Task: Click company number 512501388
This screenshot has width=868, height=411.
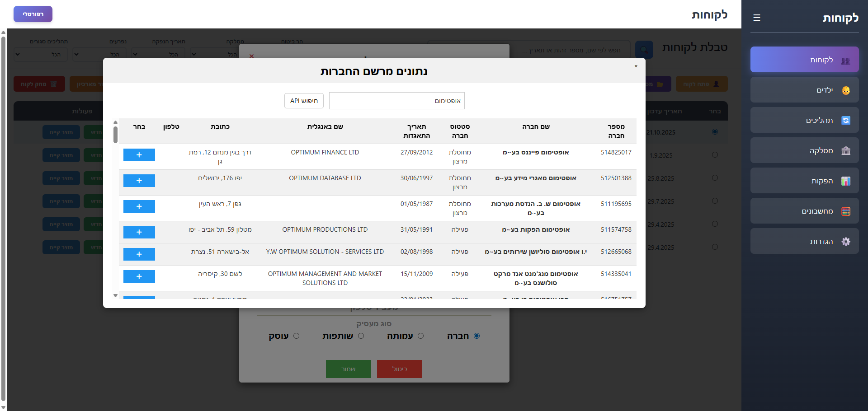Action: (x=616, y=178)
